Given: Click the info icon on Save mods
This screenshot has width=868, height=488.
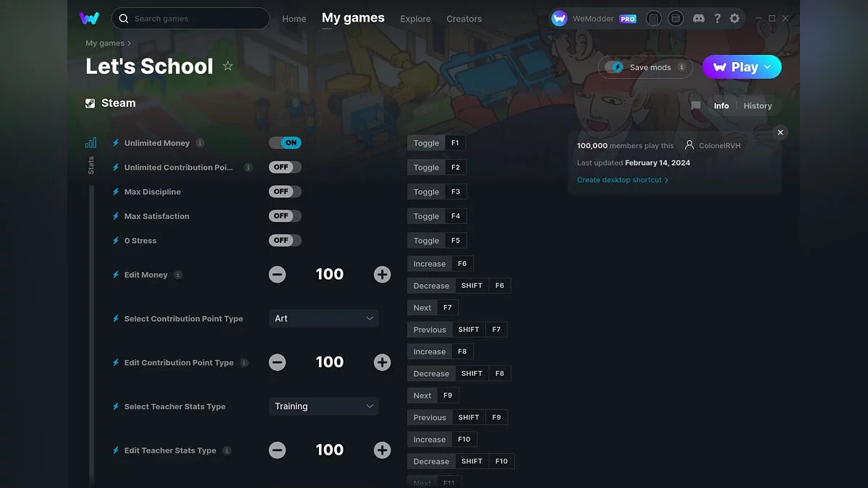Looking at the screenshot, I should pos(681,67).
